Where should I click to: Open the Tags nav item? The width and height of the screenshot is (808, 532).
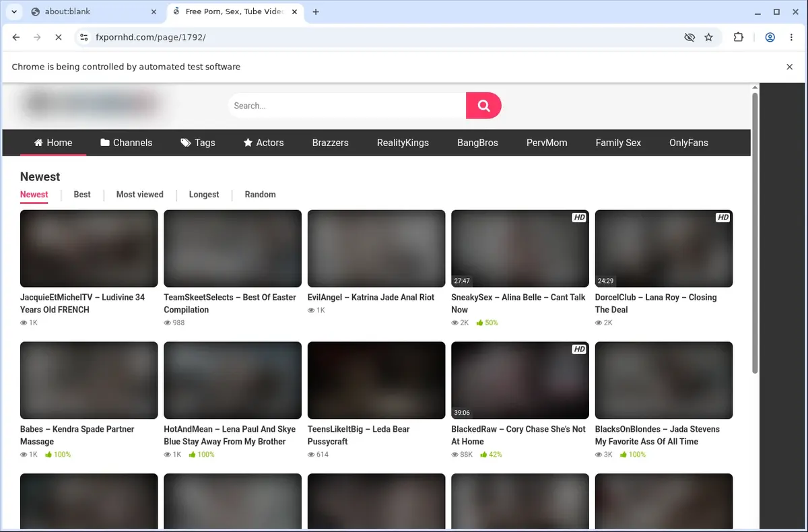pos(198,143)
